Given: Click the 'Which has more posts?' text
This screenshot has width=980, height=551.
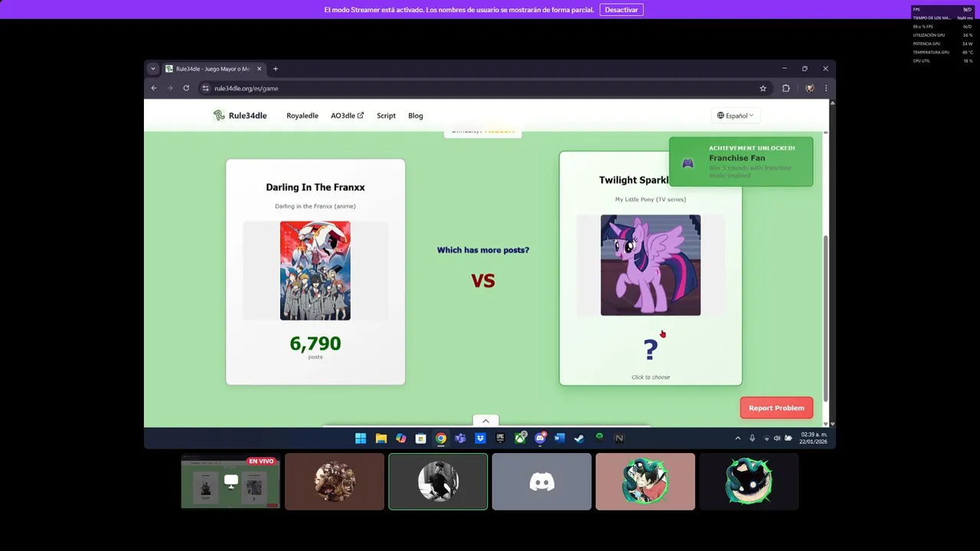Looking at the screenshot, I should pos(483,250).
